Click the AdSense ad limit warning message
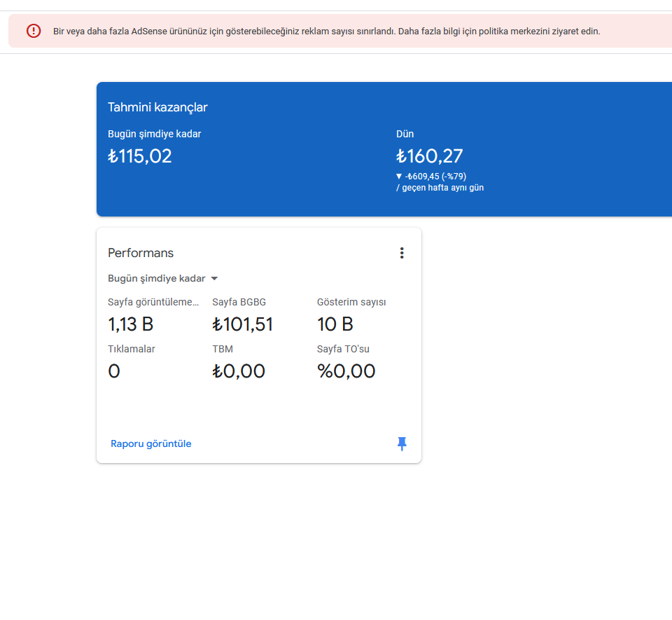Screen dimensions: 672x620 (x=327, y=32)
